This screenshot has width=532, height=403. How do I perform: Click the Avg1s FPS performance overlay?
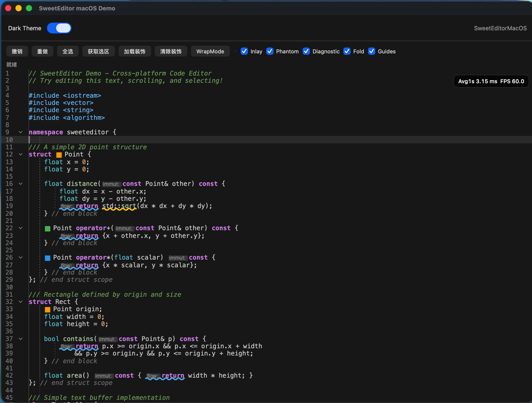491,81
